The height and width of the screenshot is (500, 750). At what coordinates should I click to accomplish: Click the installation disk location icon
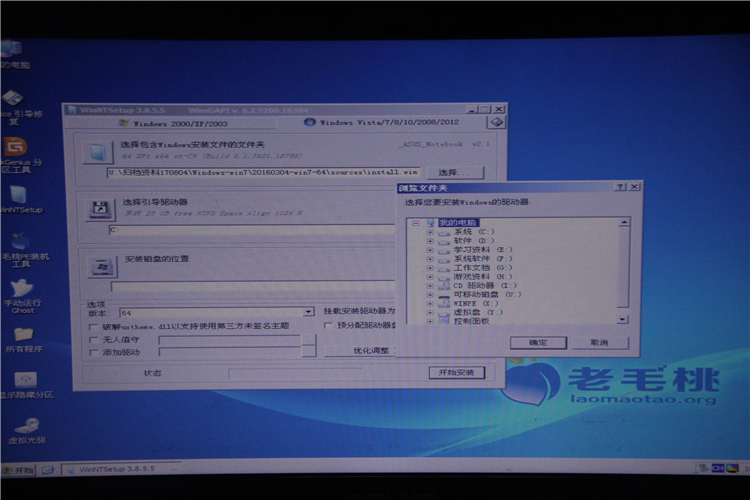[102, 266]
